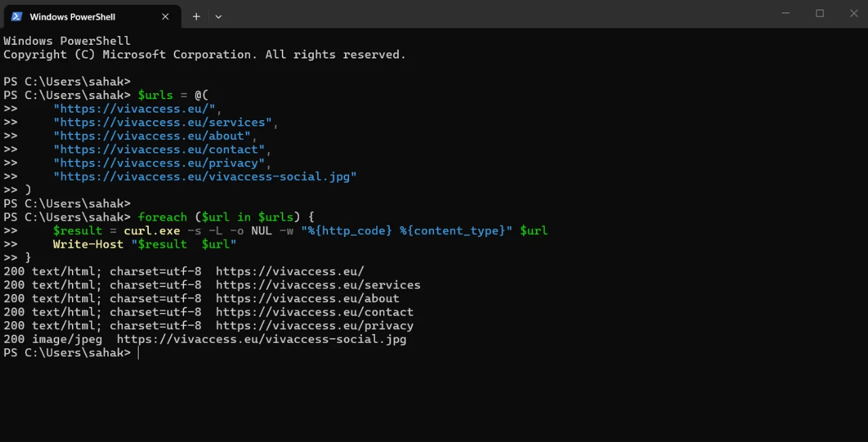Click output line 200 for vivaccess.eu/about
The image size is (868, 442).
201,299
